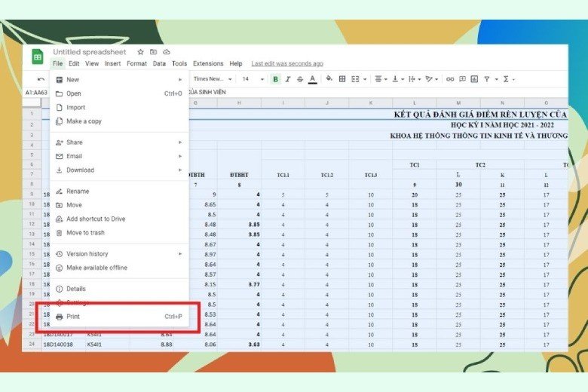This screenshot has width=588, height=392.
Task: Select Make a copy
Action: click(x=119, y=121)
